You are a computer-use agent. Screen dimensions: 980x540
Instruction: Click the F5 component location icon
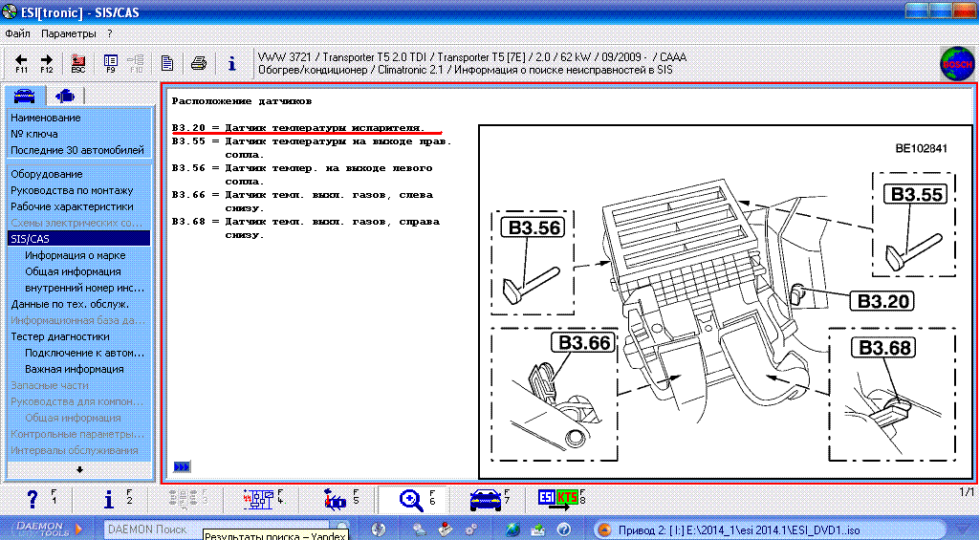tap(335, 499)
